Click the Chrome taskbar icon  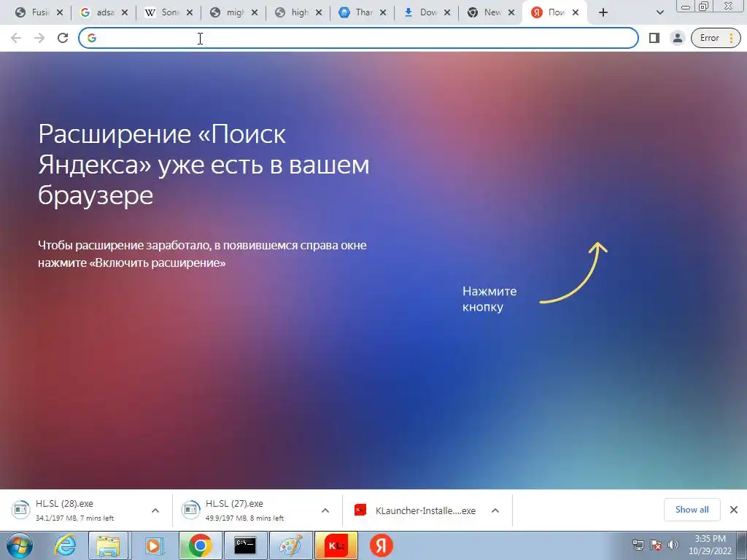pyautogui.click(x=200, y=545)
